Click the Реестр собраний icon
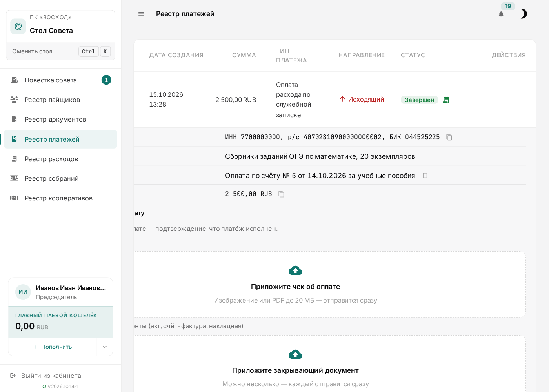The width and height of the screenshot is (549, 392). (14, 178)
